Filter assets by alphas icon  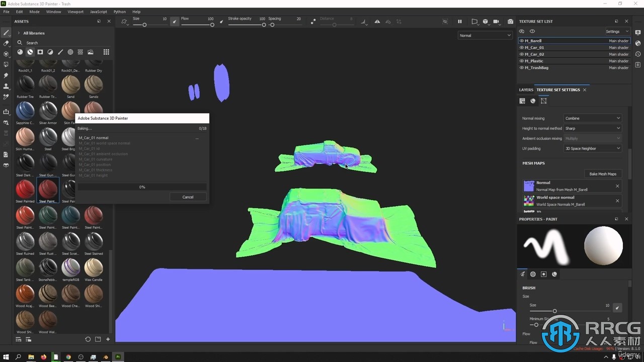(x=70, y=52)
